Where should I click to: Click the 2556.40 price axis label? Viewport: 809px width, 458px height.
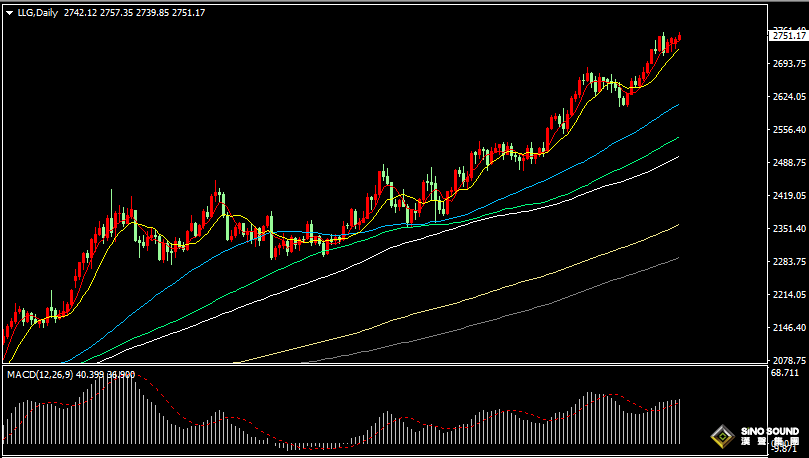pyautogui.click(x=789, y=129)
